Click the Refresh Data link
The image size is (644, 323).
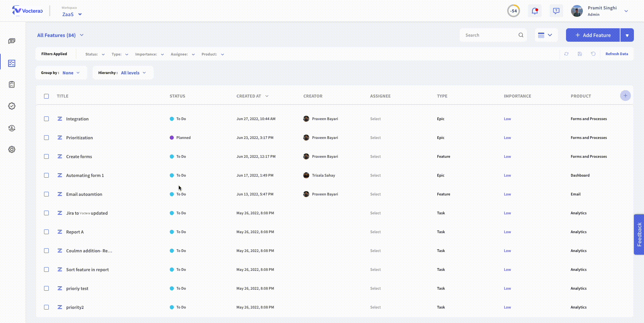pos(617,54)
